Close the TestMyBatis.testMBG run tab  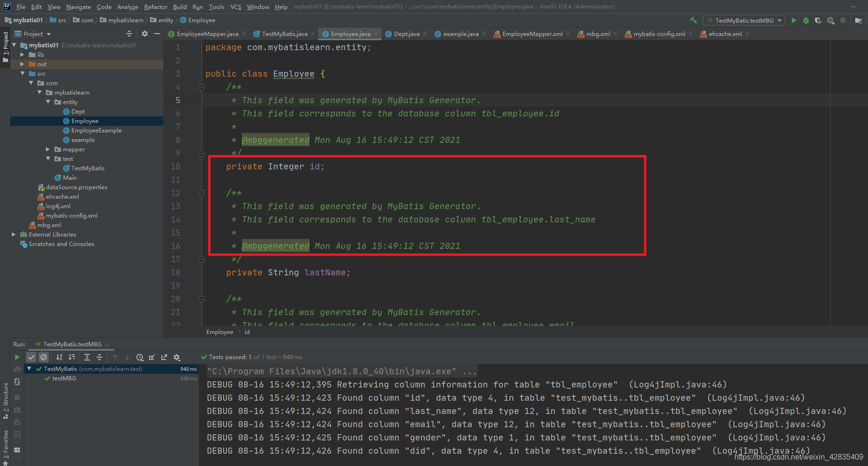click(x=107, y=344)
